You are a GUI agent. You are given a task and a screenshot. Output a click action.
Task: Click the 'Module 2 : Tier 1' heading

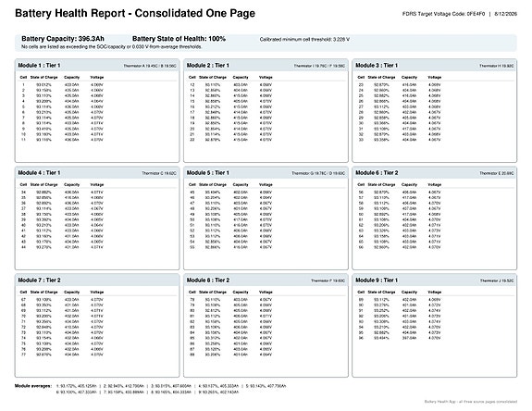coord(207,65)
